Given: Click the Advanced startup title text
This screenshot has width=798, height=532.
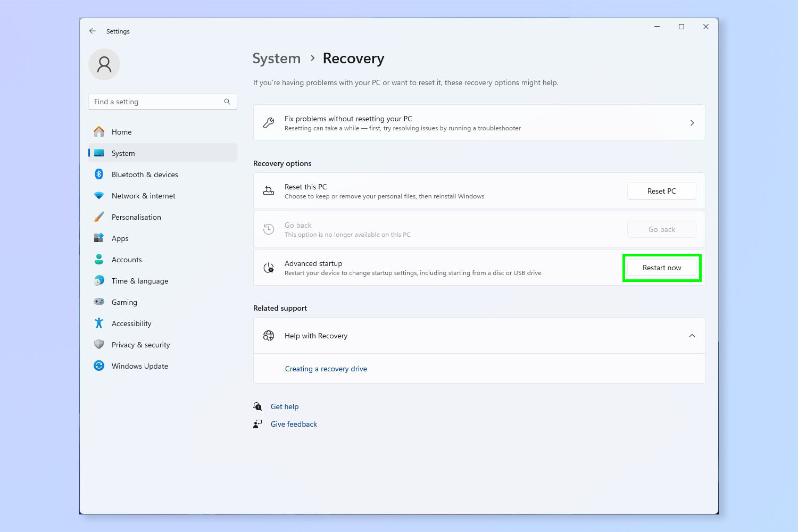Looking at the screenshot, I should [313, 263].
